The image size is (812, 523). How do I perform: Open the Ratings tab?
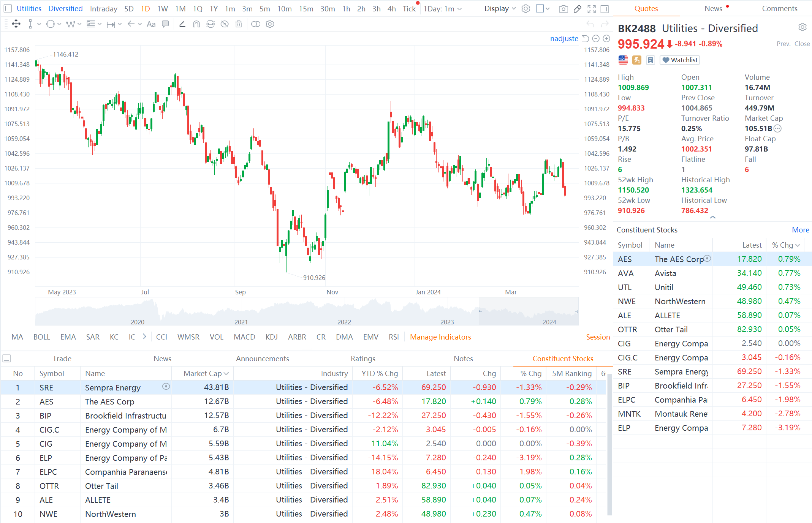point(363,359)
